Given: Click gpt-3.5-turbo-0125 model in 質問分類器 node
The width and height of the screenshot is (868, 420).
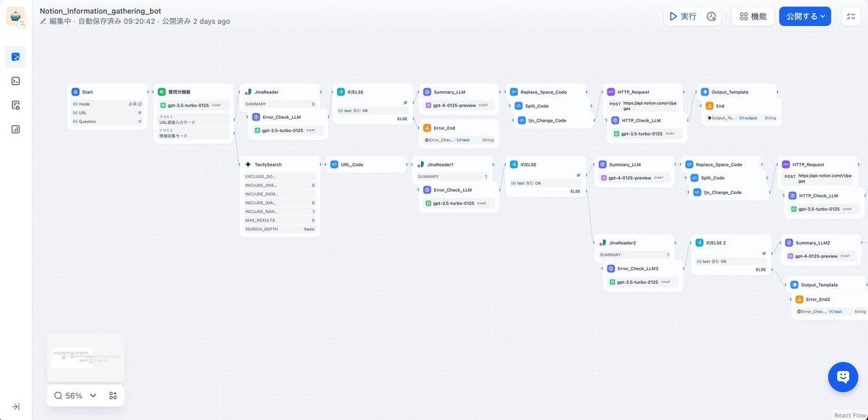Looking at the screenshot, I should coord(194,105).
